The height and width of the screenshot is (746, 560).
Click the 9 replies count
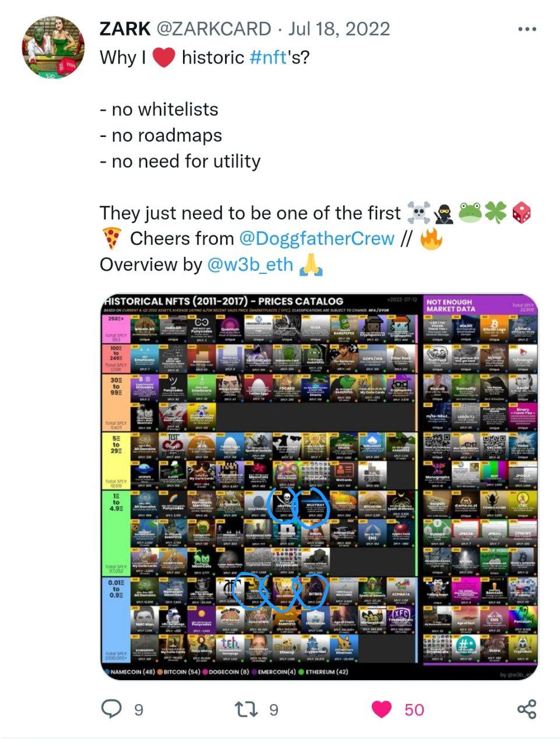point(138,710)
